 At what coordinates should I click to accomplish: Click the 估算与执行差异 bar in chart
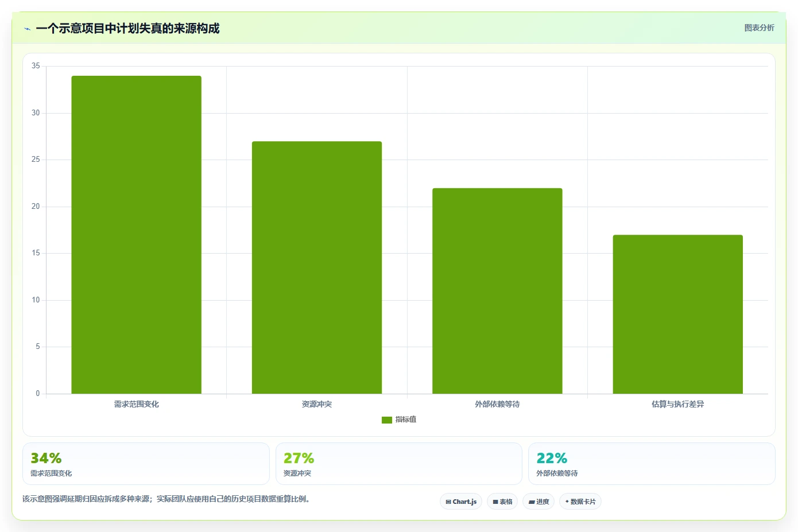coord(678,314)
